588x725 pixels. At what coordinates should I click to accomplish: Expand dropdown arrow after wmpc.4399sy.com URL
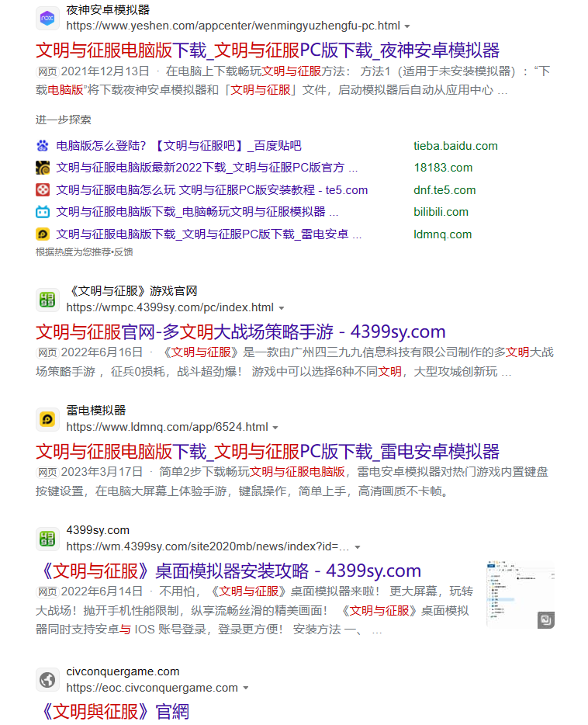point(282,308)
